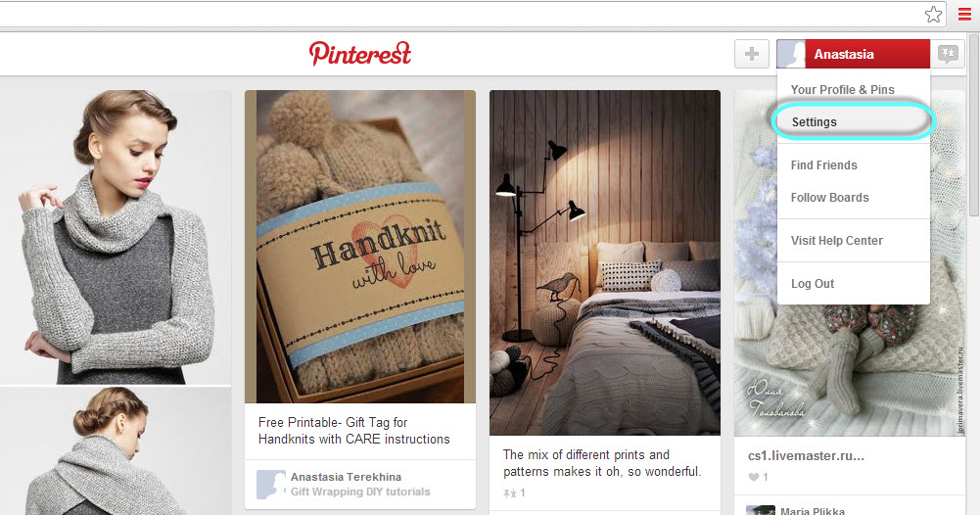Log Out from the account menu
The height and width of the screenshot is (515, 980).
812,284
